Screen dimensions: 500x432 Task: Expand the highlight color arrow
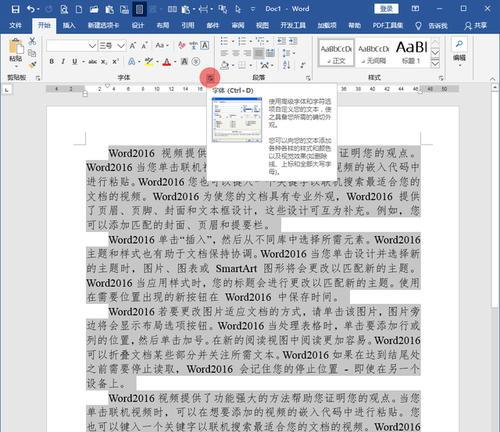pyautogui.click(x=157, y=62)
